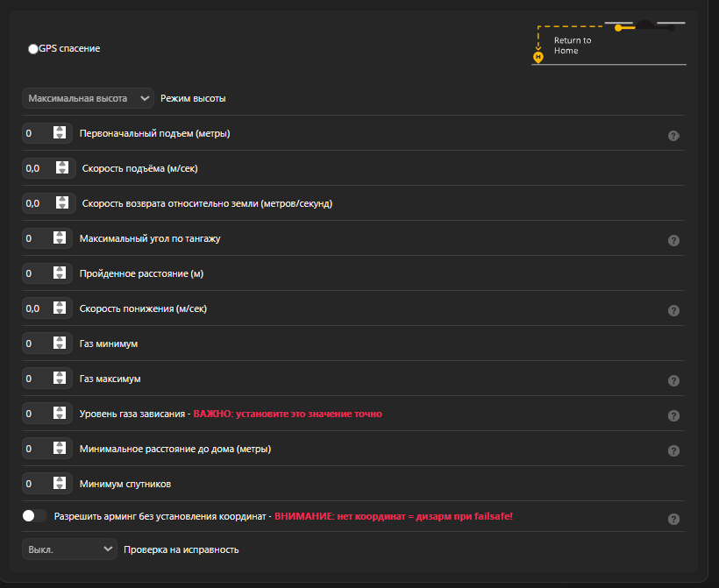Open help for Скорость понижения setting
This screenshot has width=719, height=588.
point(673,310)
